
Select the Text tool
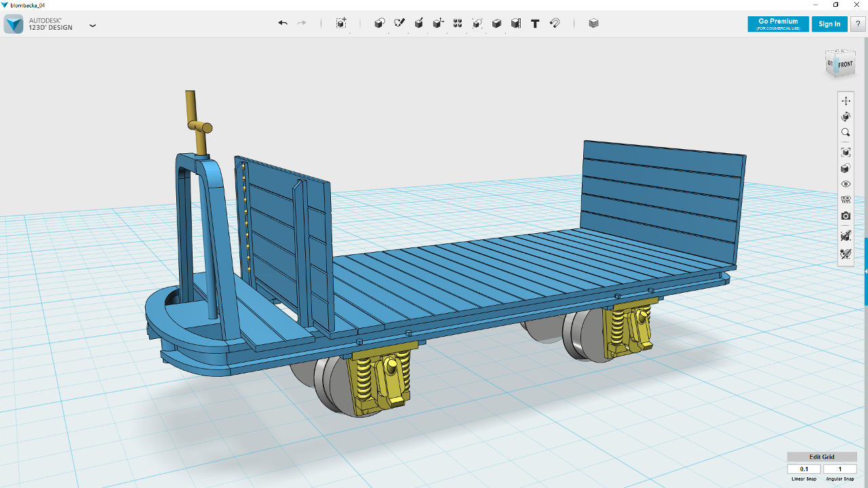535,23
